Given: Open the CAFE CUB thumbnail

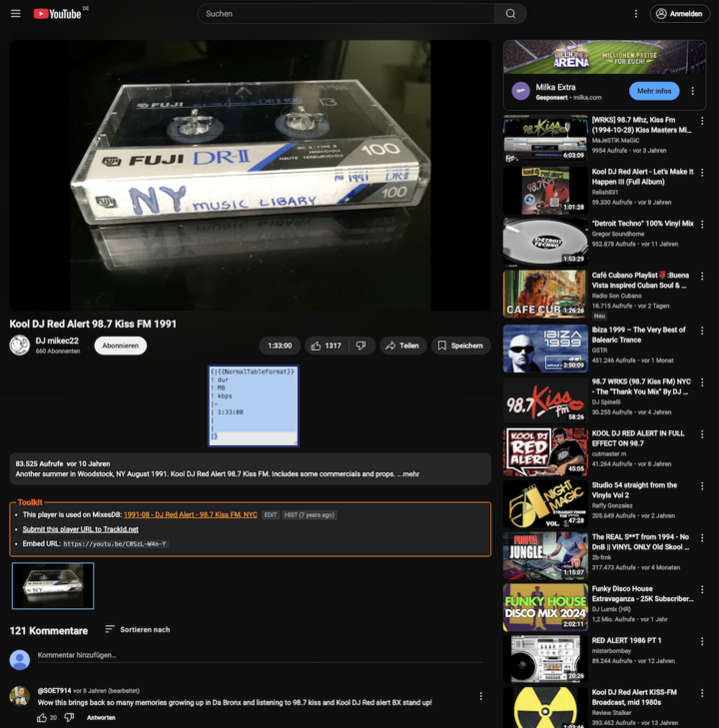Looking at the screenshot, I should (x=545, y=294).
